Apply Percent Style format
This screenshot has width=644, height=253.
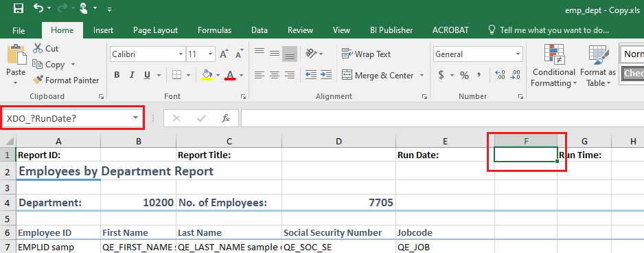tap(464, 76)
